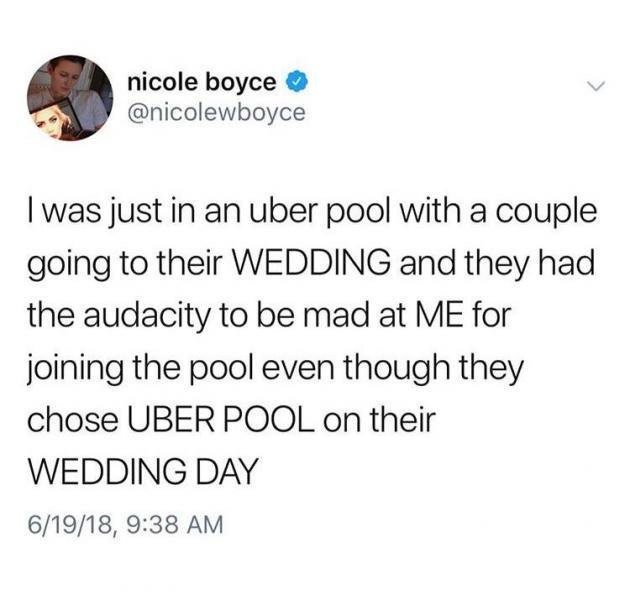This screenshot has height=605, width=630.
Task: Visit the @nicolewboyce handle link
Action: 216,112
